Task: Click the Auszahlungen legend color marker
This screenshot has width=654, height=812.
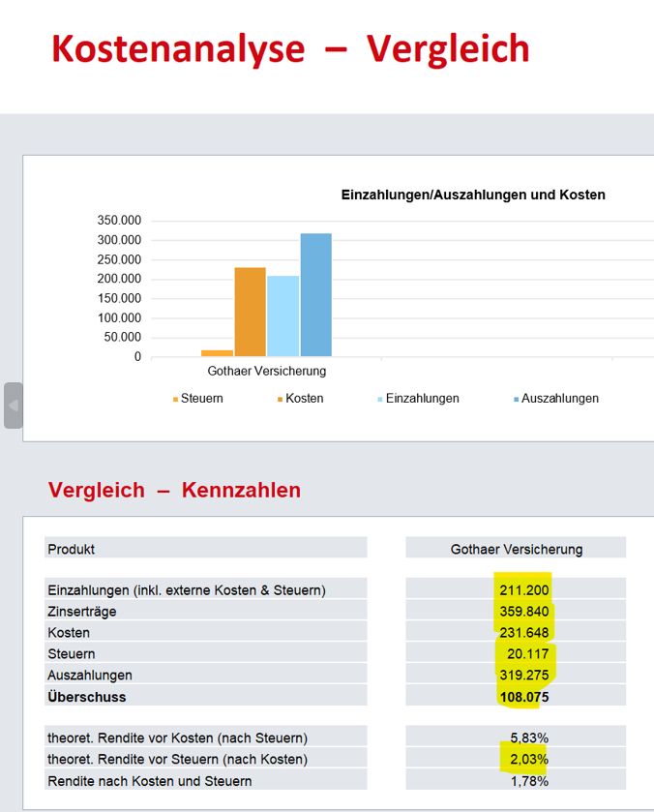Action: point(517,400)
